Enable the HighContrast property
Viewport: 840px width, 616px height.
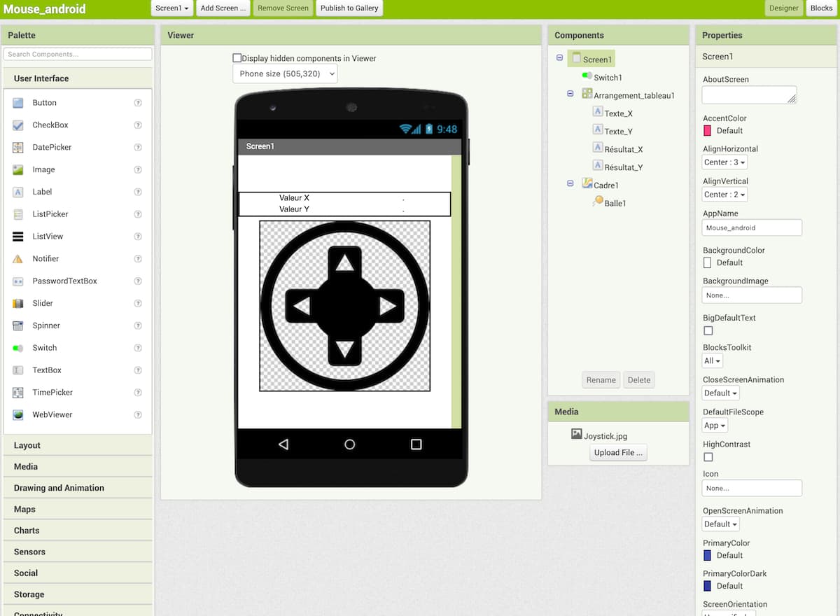coord(708,457)
